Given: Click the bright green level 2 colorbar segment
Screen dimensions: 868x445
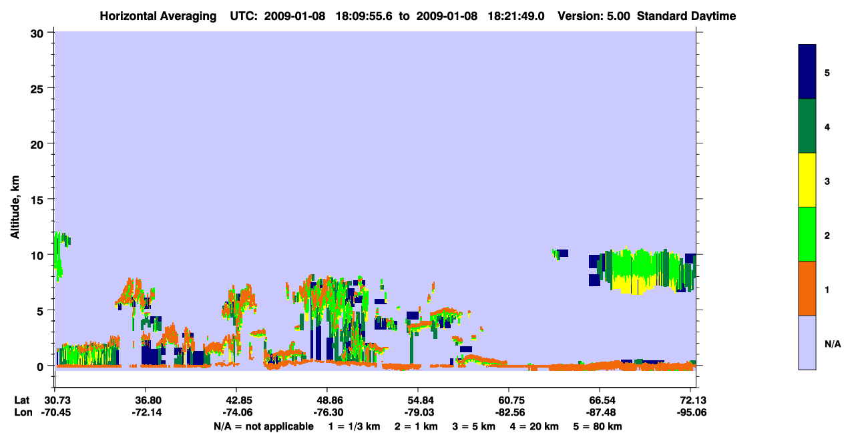Looking at the screenshot, I should (x=807, y=234).
